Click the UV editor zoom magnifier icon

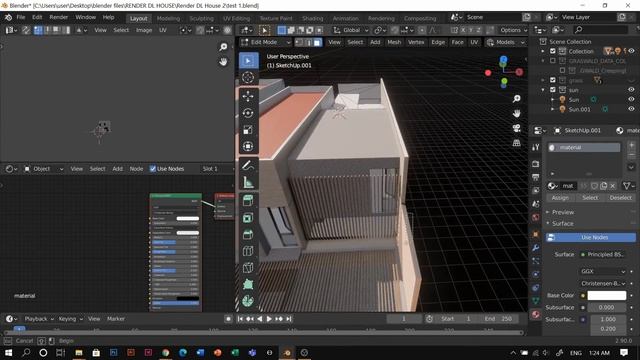tap(223, 47)
